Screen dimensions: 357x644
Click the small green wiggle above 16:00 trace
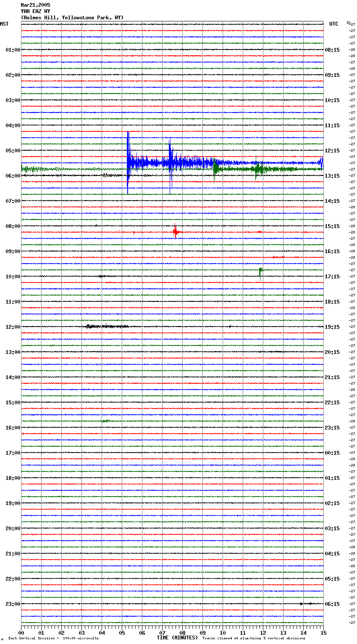pos(105,421)
